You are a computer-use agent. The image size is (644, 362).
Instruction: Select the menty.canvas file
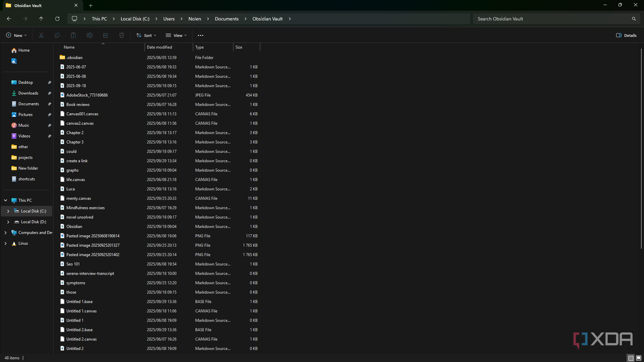pyautogui.click(x=78, y=198)
